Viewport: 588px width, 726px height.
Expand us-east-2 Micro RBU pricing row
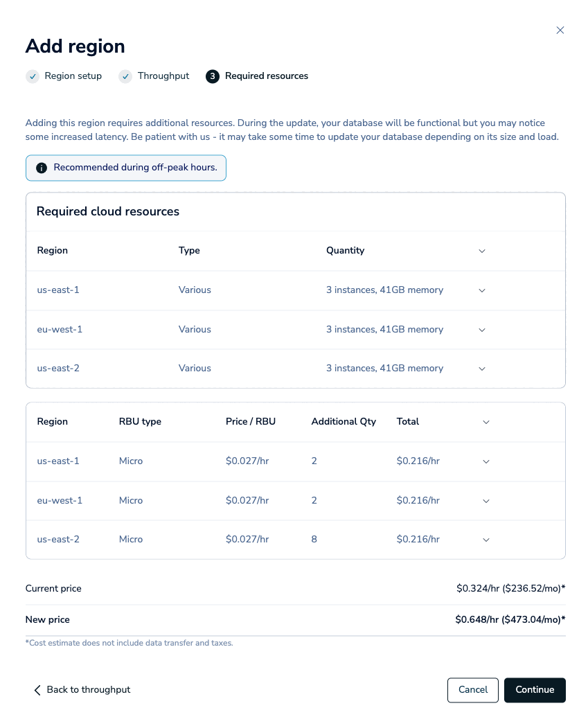pyautogui.click(x=486, y=540)
